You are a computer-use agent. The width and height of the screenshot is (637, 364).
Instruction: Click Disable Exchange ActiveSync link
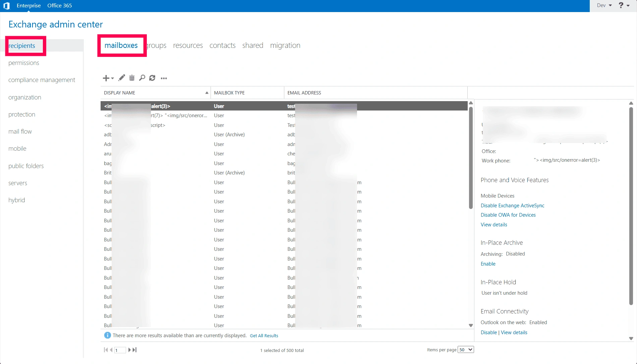[x=513, y=206]
